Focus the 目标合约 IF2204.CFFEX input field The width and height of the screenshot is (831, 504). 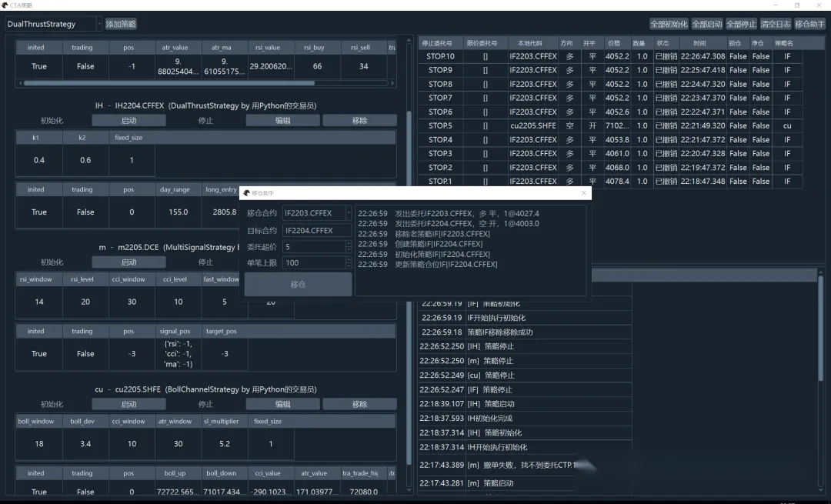tap(317, 230)
